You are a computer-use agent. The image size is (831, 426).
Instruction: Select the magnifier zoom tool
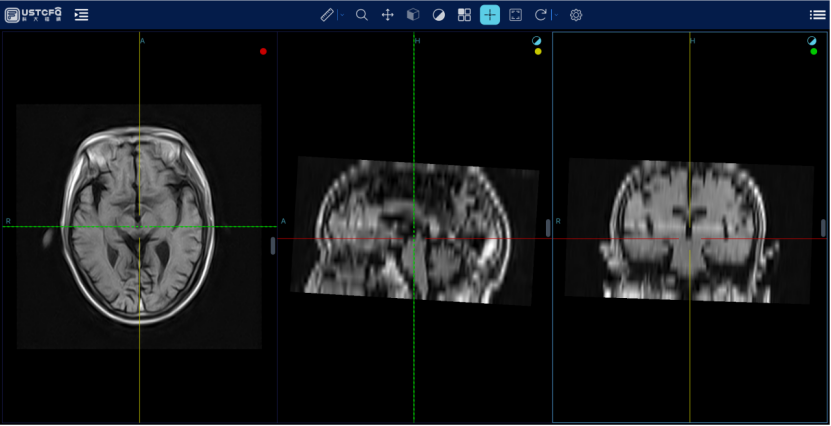(x=362, y=15)
